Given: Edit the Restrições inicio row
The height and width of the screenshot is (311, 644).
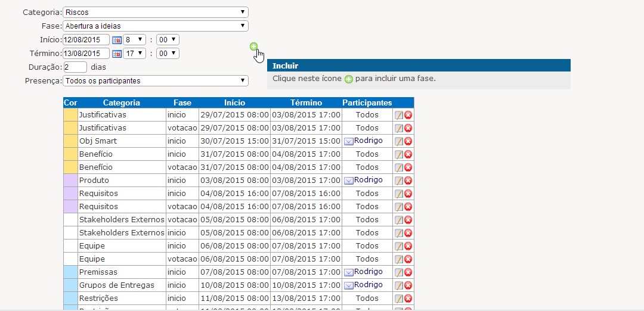Looking at the screenshot, I should coord(398,298).
